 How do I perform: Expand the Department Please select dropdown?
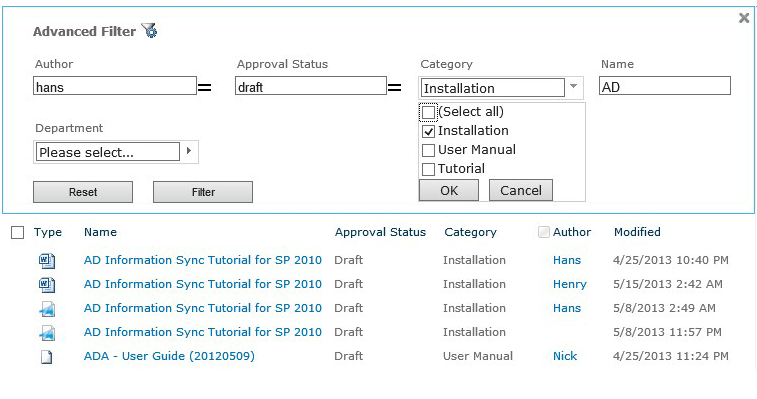189,151
